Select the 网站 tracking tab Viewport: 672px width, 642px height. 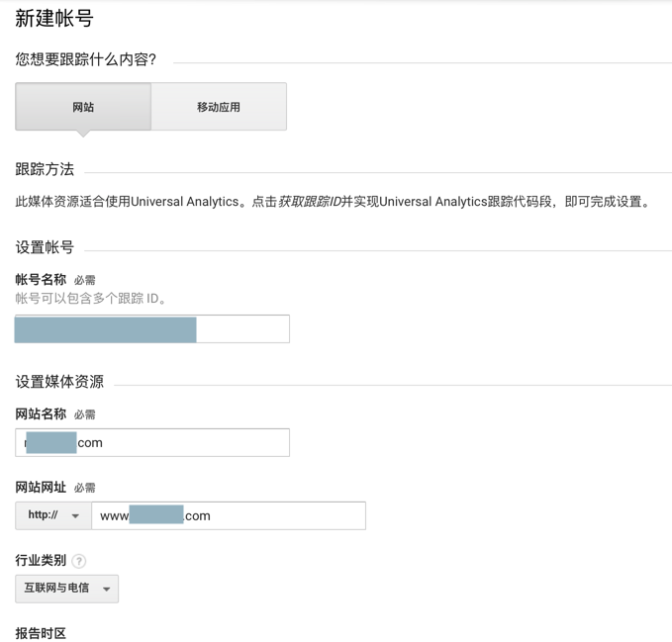click(83, 107)
